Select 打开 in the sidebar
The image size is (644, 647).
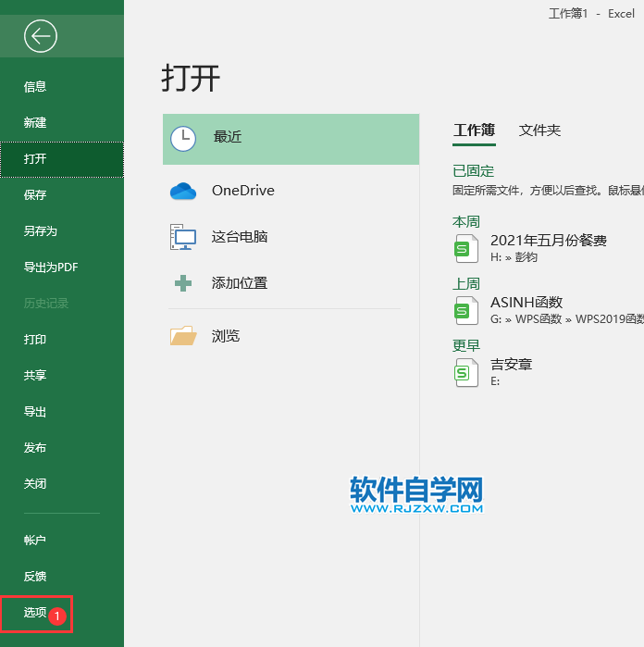[x=62, y=159]
